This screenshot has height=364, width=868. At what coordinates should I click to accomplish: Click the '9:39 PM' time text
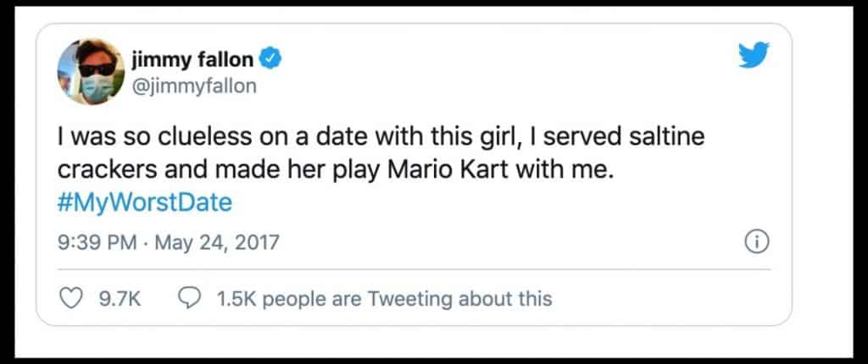click(x=96, y=244)
